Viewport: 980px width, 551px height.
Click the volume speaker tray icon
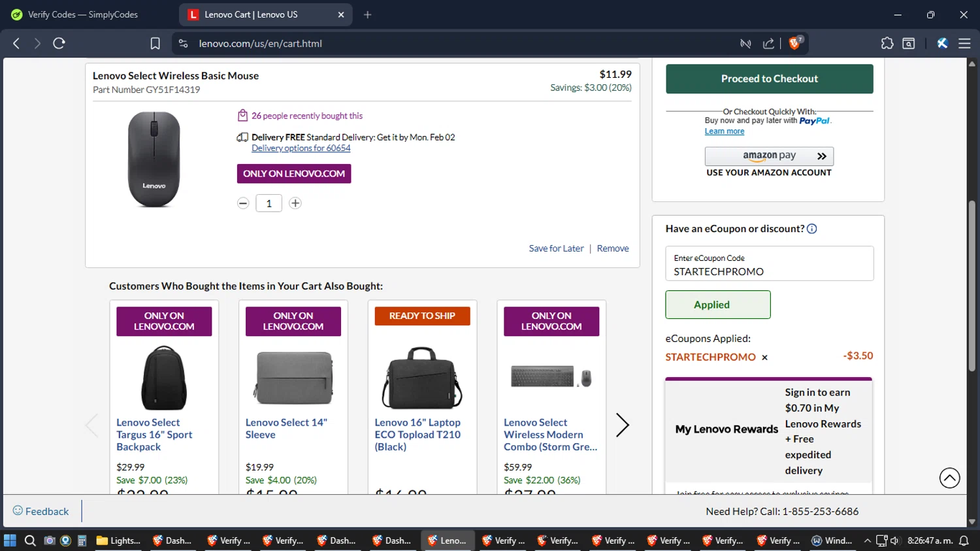pos(894,541)
